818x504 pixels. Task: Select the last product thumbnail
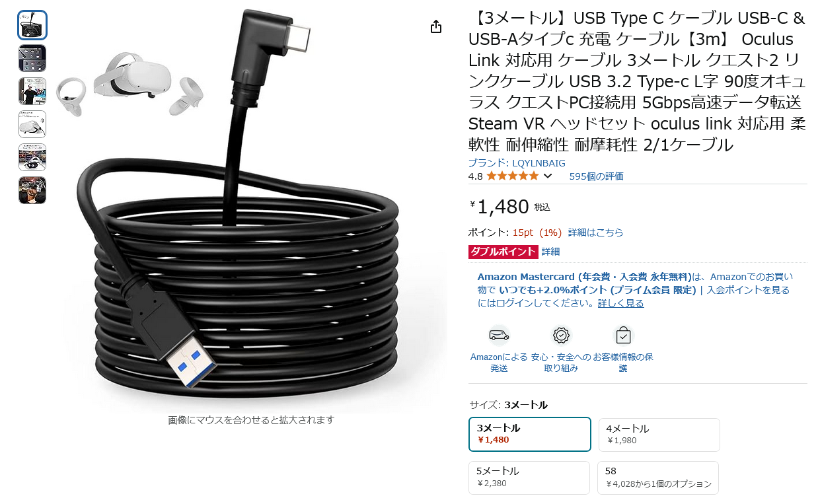pyautogui.click(x=32, y=190)
